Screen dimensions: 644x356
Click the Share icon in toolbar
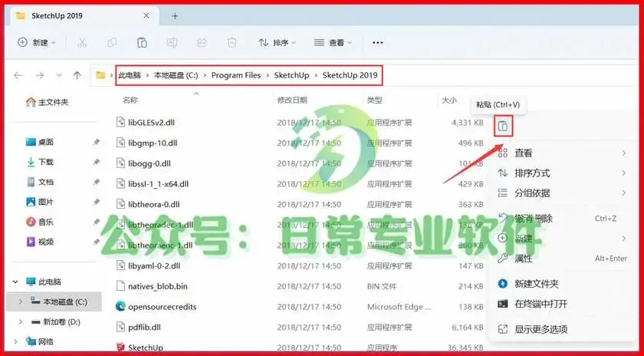pos(202,42)
